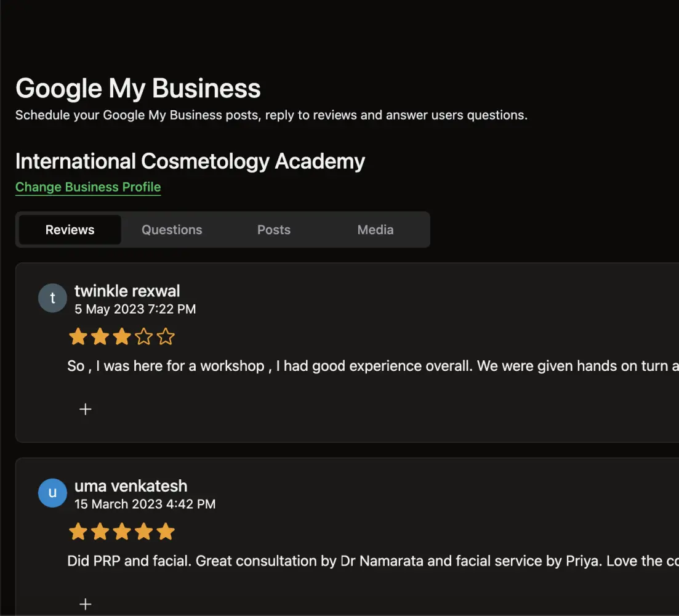
Task: Click the first star in uma's rating
Action: (x=78, y=532)
